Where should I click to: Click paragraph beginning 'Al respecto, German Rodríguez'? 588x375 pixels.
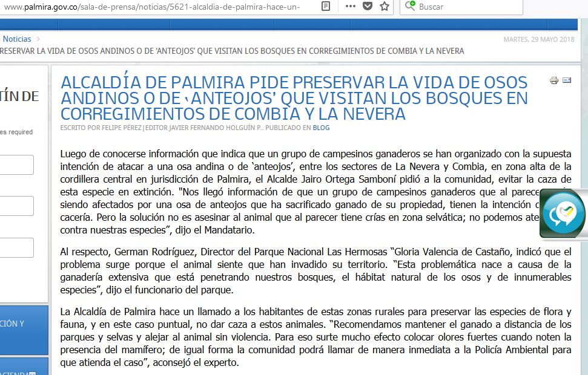pyautogui.click(x=315, y=271)
